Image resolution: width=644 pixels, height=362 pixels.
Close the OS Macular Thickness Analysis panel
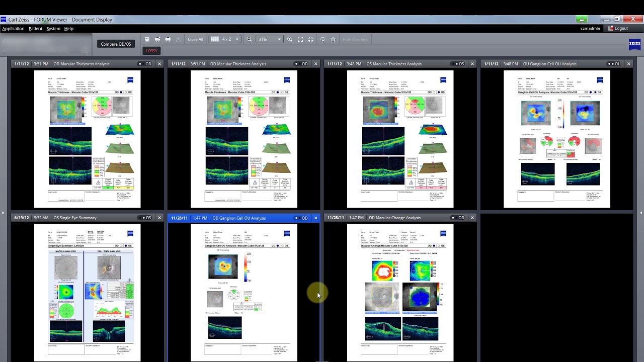click(472, 64)
